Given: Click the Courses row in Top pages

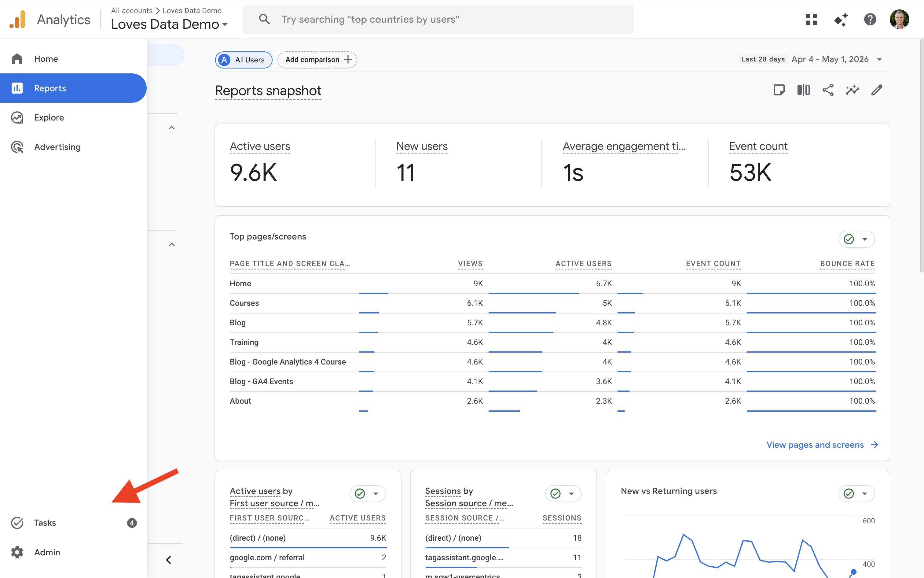Looking at the screenshot, I should pos(552,303).
